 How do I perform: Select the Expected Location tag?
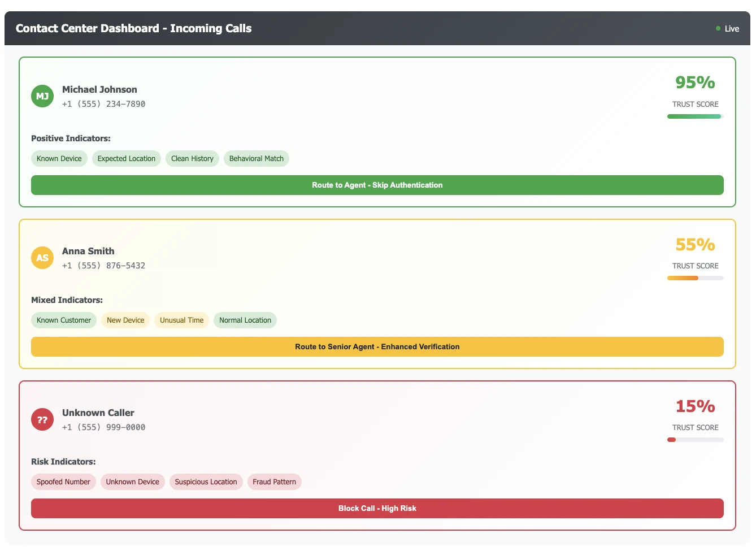[127, 159]
